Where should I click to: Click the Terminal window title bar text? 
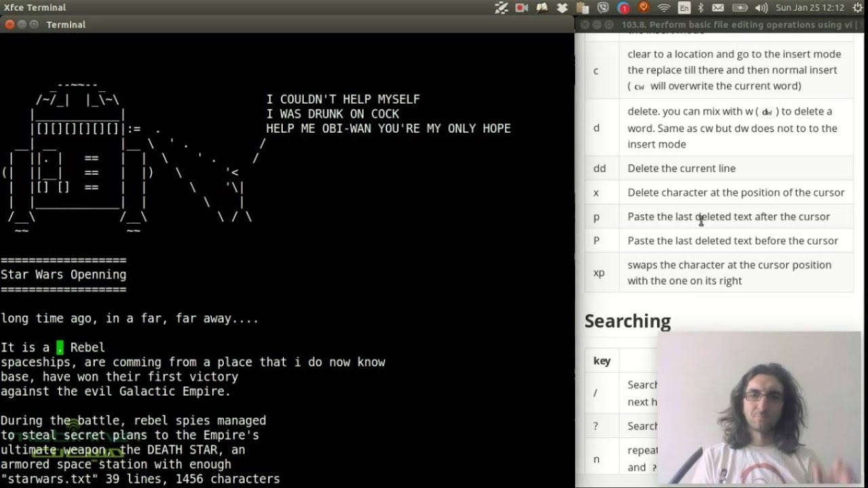tap(66, 24)
